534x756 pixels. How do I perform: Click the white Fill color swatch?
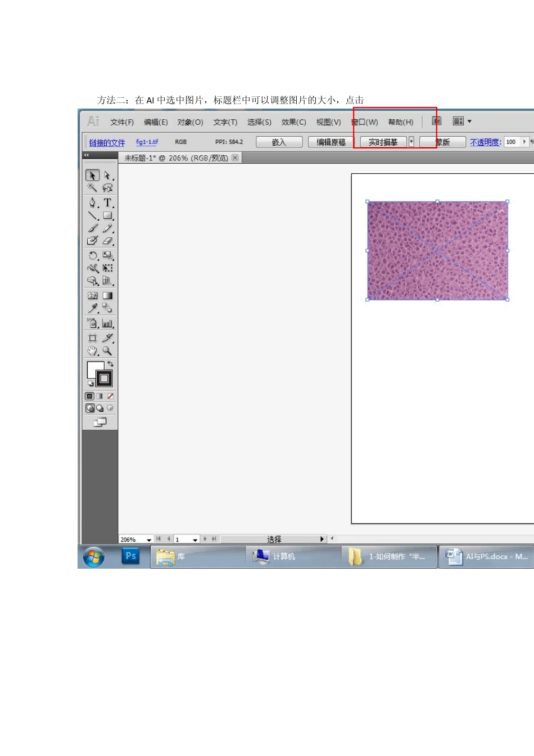click(93, 368)
